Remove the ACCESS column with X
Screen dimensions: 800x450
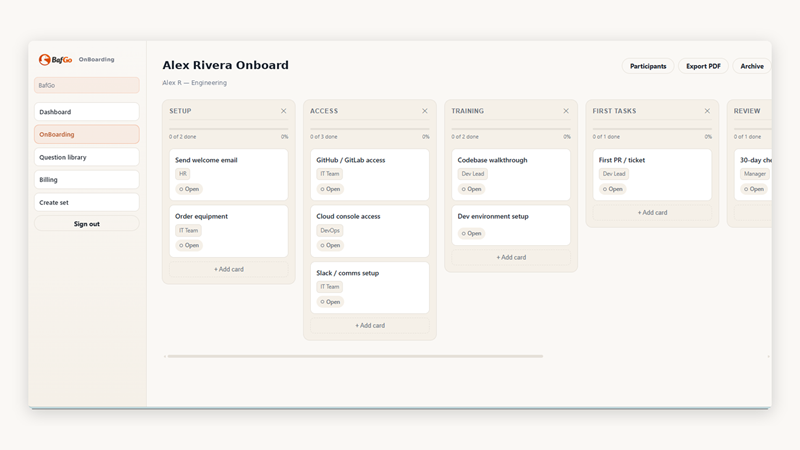[x=424, y=111]
